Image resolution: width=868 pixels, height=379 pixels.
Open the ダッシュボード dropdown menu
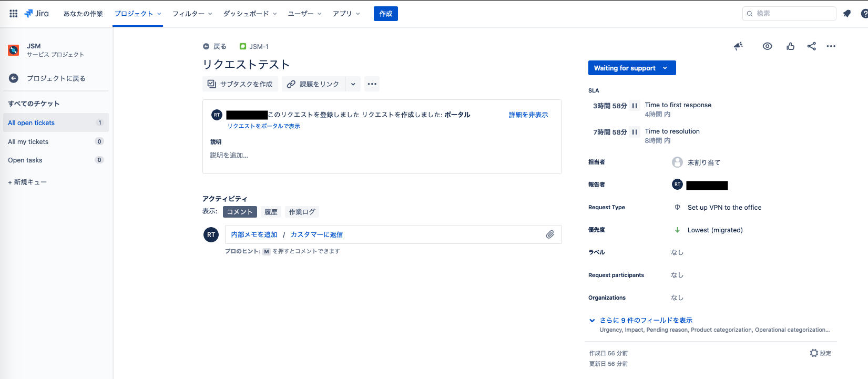click(x=250, y=14)
